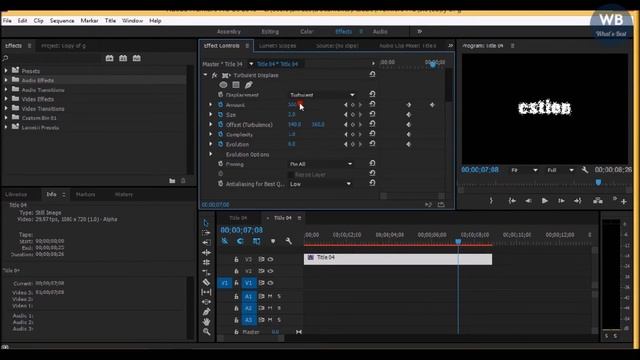Enable the Resize Layer checkbox
Screen dimensions: 640x360
(291, 174)
